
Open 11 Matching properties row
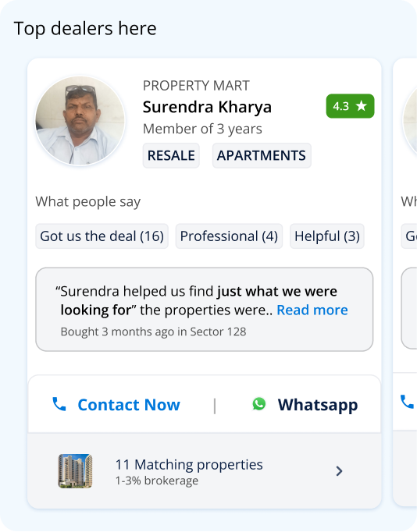pos(205,471)
